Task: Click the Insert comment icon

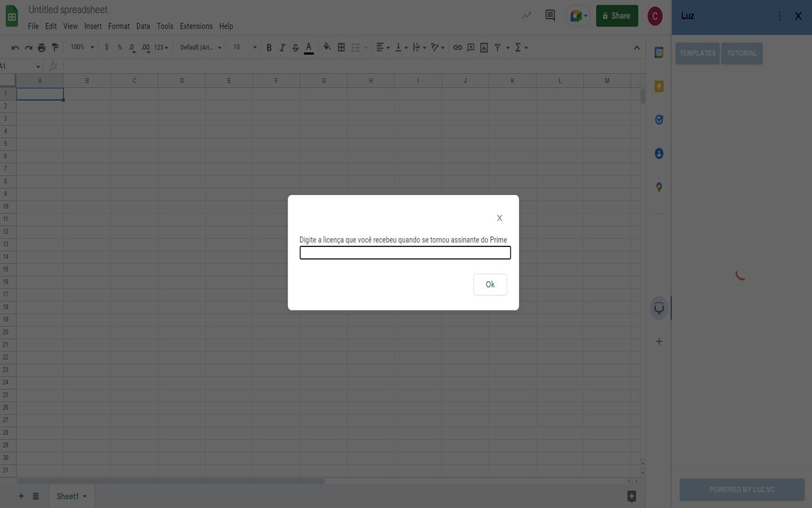Action: point(471,48)
